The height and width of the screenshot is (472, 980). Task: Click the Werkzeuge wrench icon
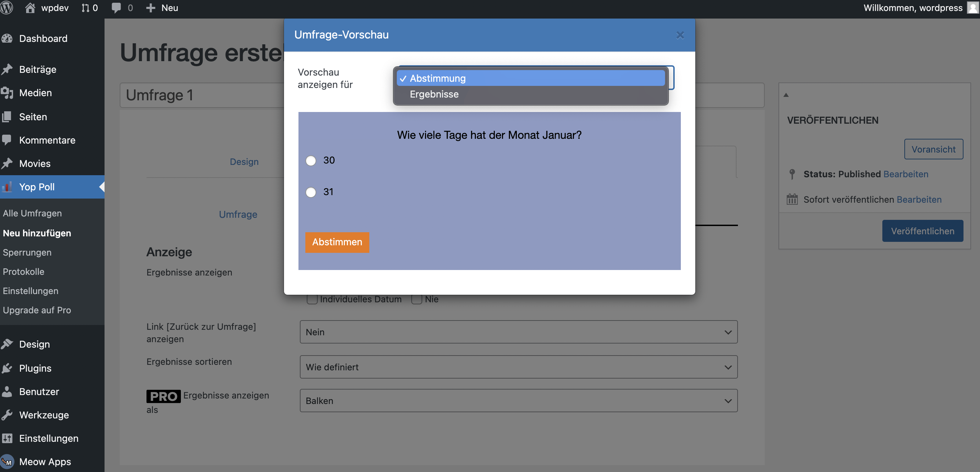7,415
